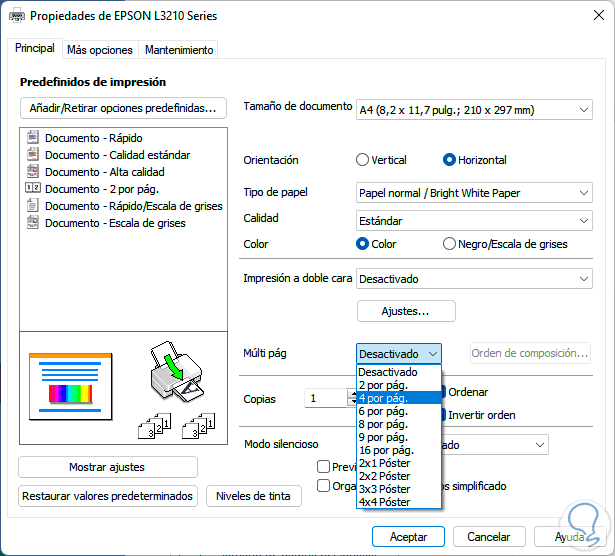Click the right collated copies icon

pos(198,425)
